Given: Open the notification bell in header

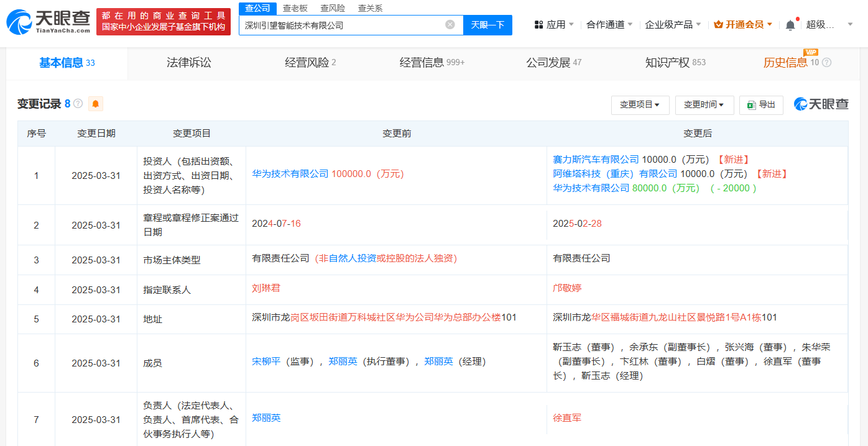Looking at the screenshot, I should 790,25.
